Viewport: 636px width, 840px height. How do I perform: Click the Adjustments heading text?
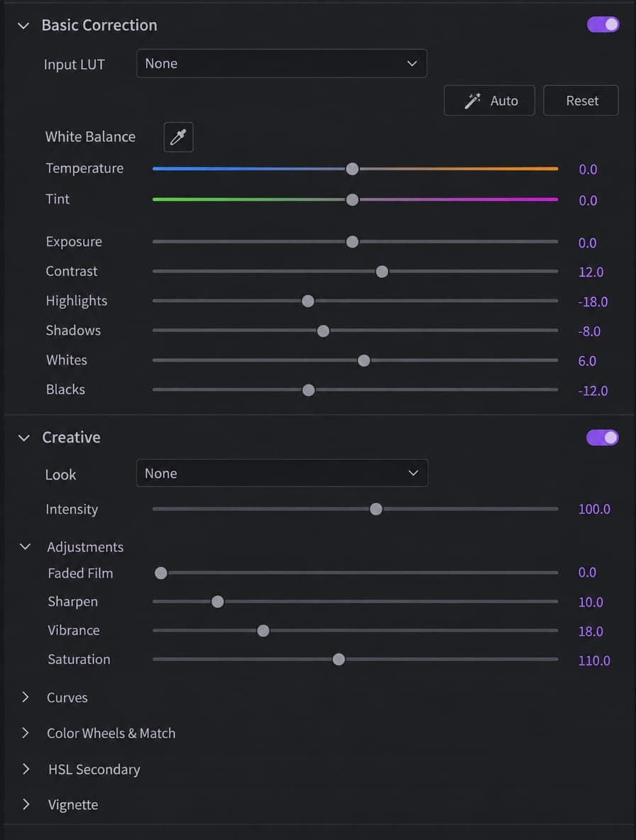(x=85, y=547)
